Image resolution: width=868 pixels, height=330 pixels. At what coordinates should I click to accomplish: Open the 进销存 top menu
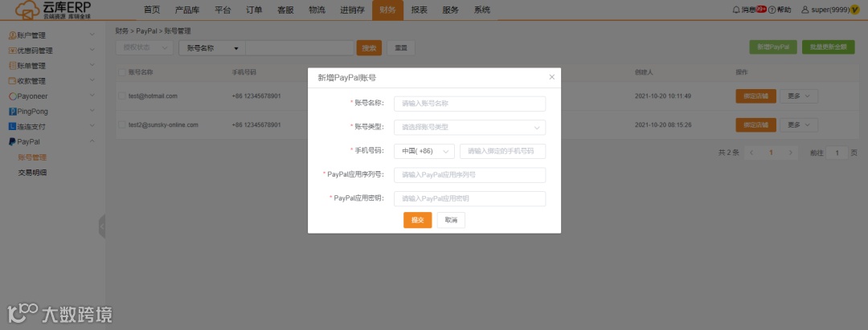coord(353,10)
